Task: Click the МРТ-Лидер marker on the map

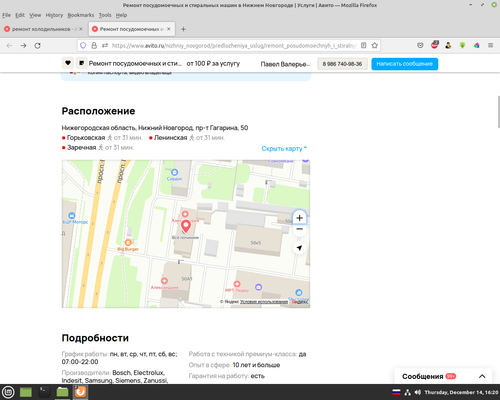Action: click(x=237, y=284)
